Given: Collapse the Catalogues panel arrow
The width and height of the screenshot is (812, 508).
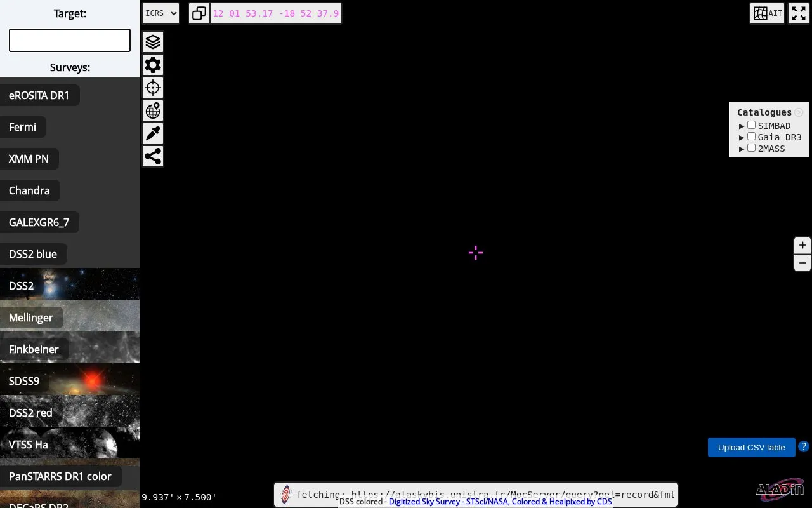Looking at the screenshot, I should coord(799,112).
